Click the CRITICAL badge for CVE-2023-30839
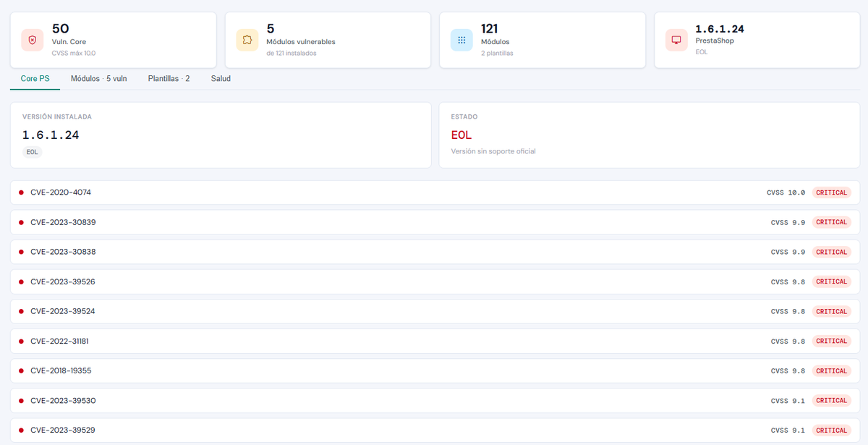Viewport: 868px width, 445px height. point(831,222)
